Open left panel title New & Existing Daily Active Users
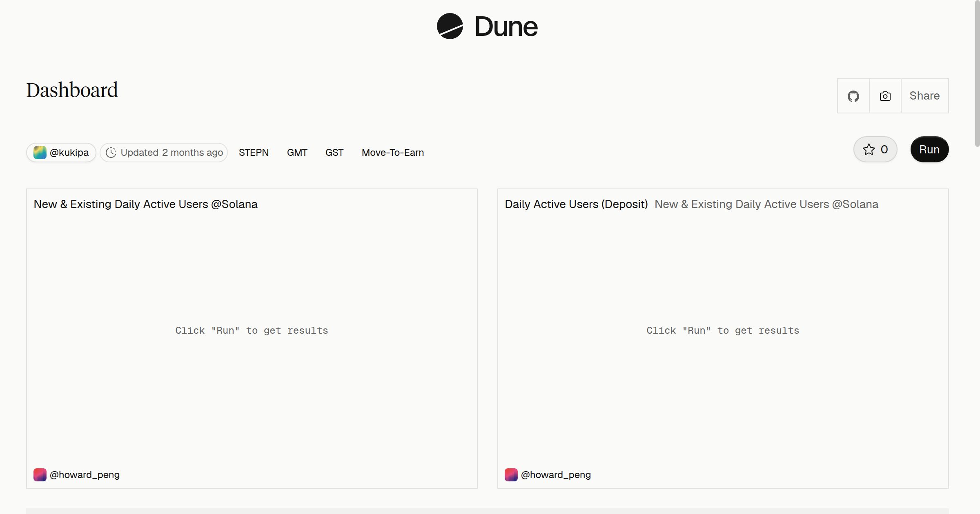Image resolution: width=980 pixels, height=514 pixels. [x=145, y=204]
